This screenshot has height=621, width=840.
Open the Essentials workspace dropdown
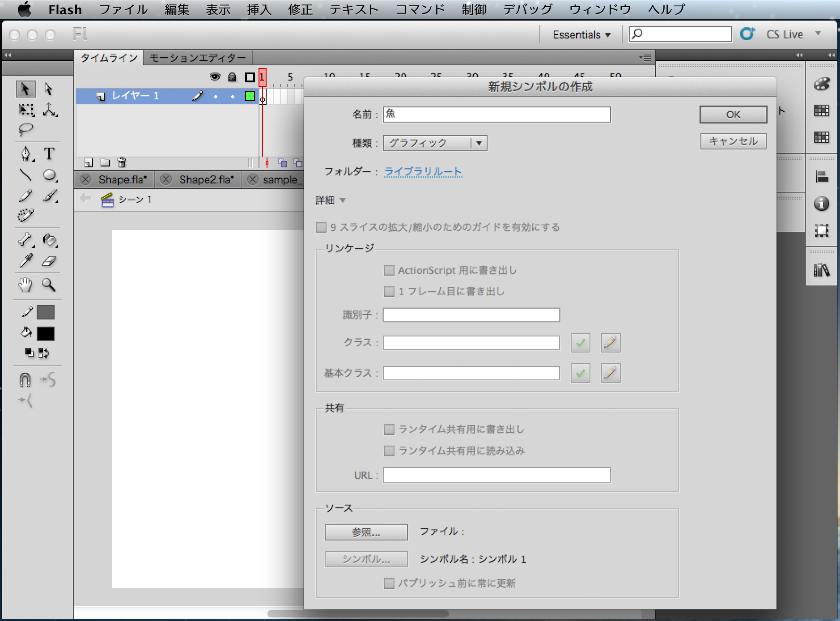coord(581,35)
